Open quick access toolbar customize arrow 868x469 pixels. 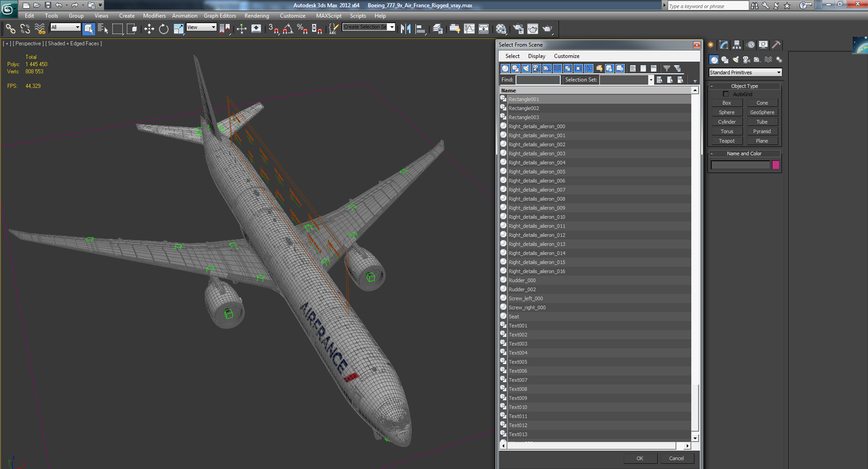click(101, 5)
